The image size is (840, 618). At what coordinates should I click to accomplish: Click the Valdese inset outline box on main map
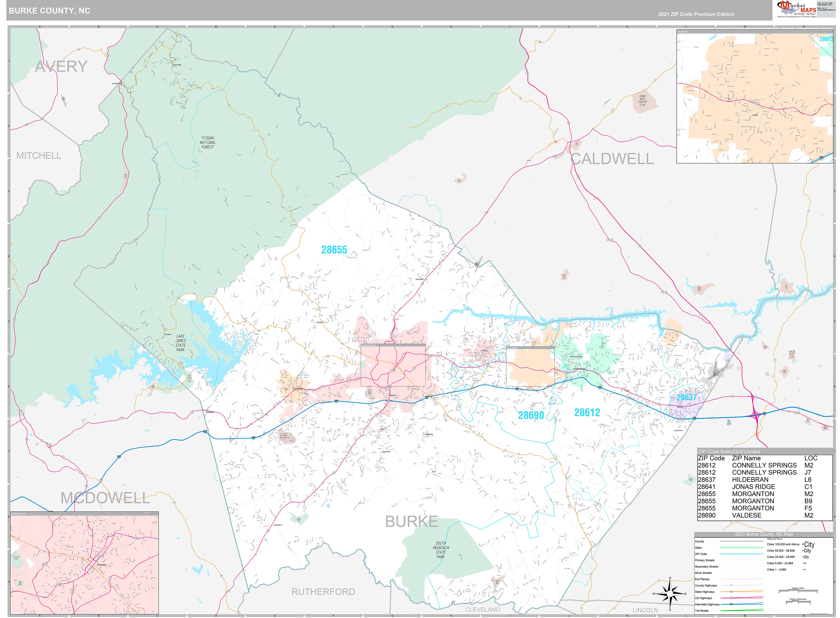coord(530,367)
